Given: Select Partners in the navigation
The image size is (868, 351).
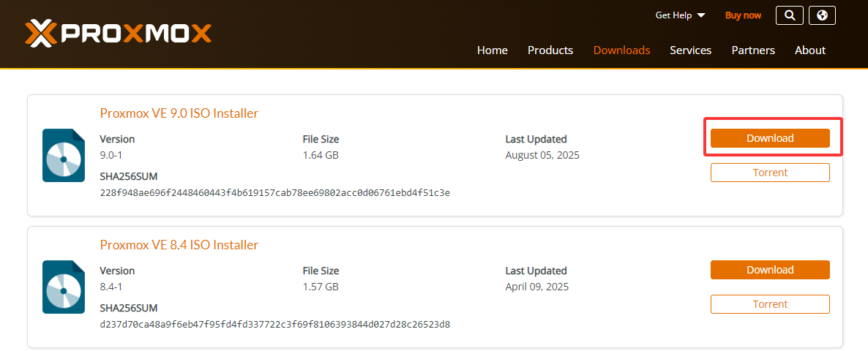Looking at the screenshot, I should [753, 50].
